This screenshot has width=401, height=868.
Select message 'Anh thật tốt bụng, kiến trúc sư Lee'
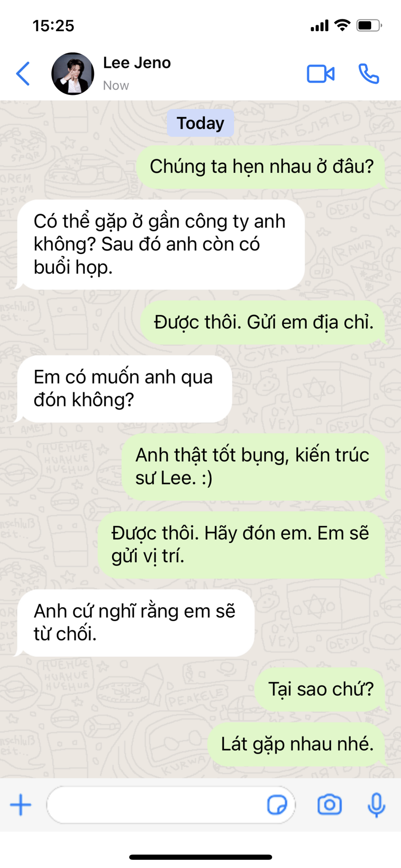tap(254, 467)
